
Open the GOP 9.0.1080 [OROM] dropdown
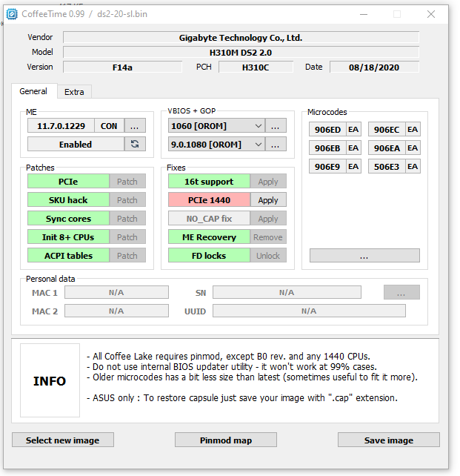coord(216,144)
